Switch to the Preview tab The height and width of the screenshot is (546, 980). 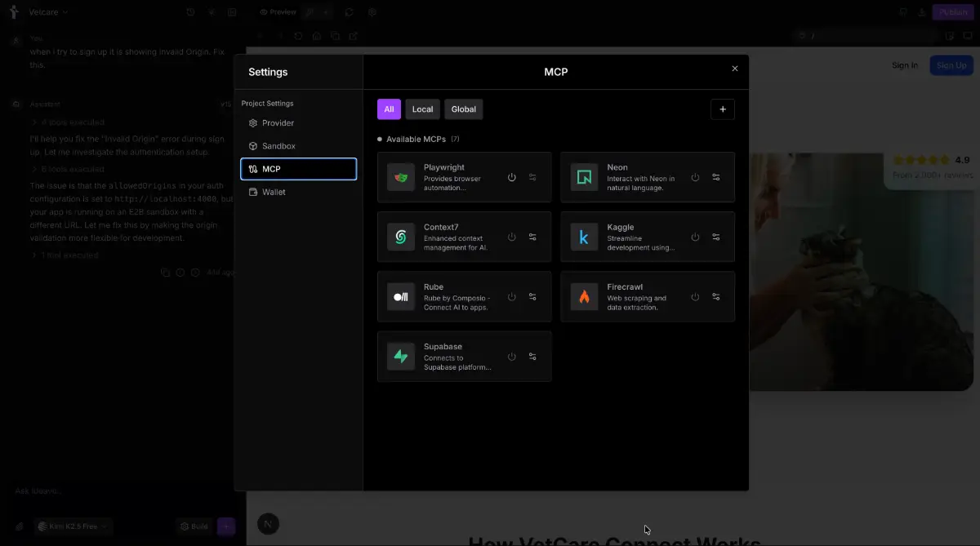click(x=278, y=12)
